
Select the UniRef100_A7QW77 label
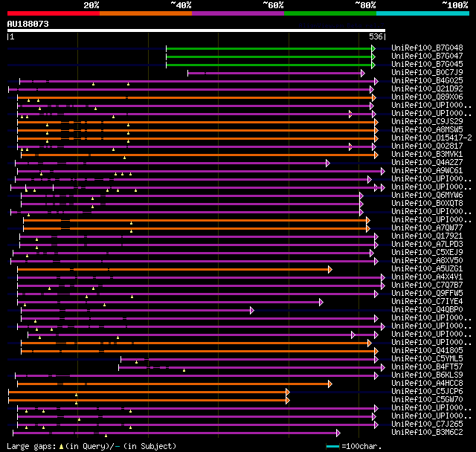click(x=427, y=227)
